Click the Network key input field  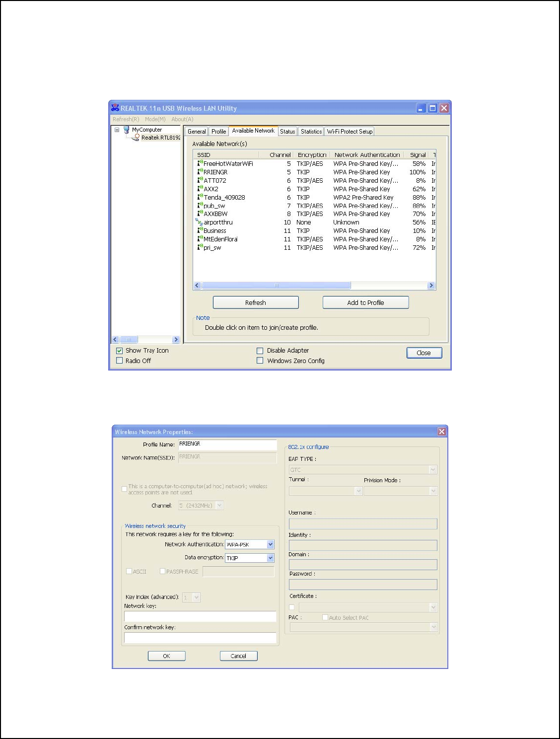(200, 616)
